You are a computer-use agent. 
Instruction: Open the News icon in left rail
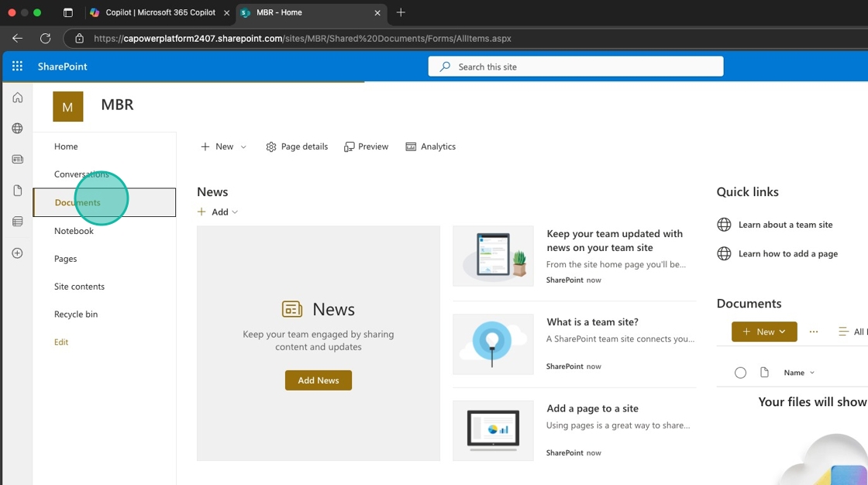(x=17, y=160)
